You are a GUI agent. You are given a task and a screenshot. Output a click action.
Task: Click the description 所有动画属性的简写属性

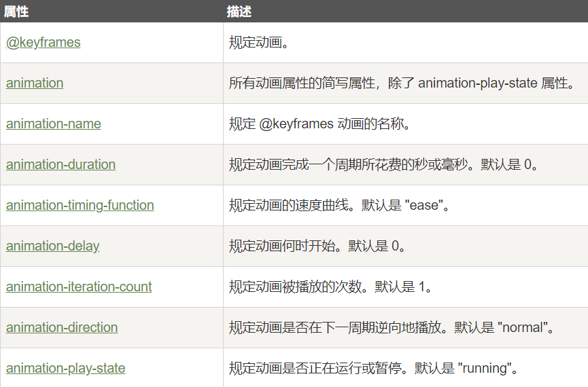click(402, 83)
